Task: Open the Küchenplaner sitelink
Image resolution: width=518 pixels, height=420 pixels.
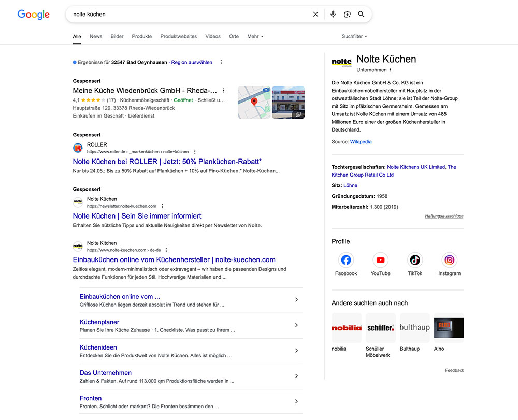Action: coord(99,322)
